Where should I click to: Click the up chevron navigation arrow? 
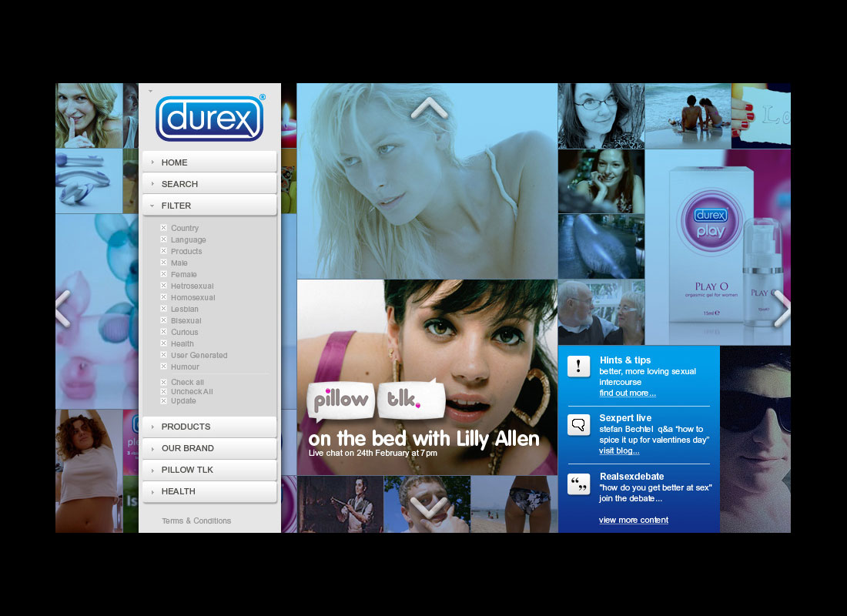click(429, 108)
